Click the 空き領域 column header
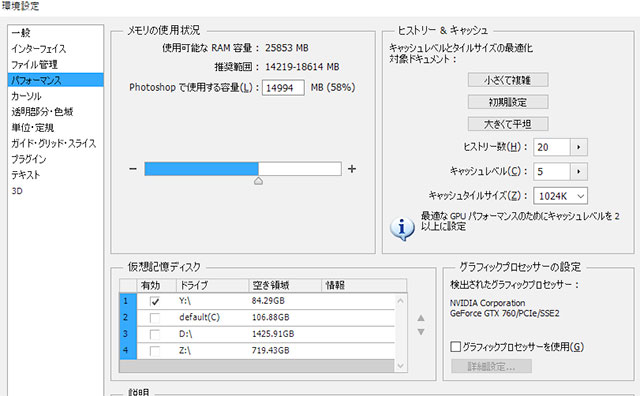640x396 pixels. point(285,285)
